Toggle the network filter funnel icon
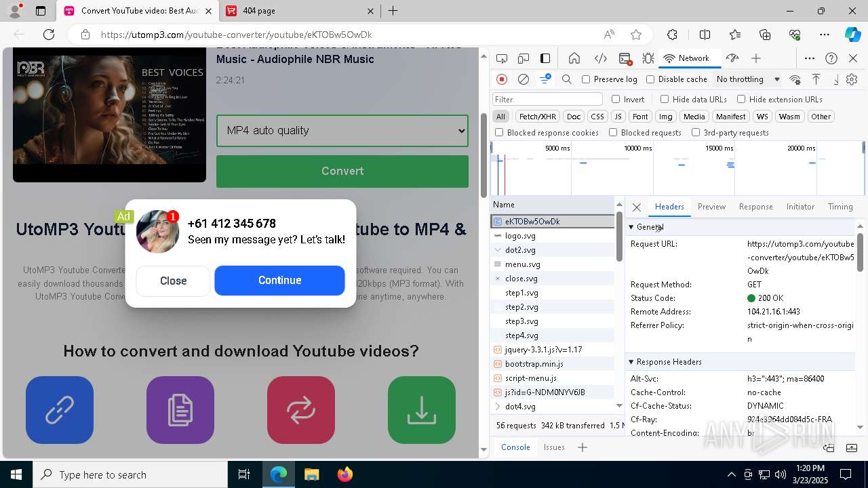 pos(545,79)
